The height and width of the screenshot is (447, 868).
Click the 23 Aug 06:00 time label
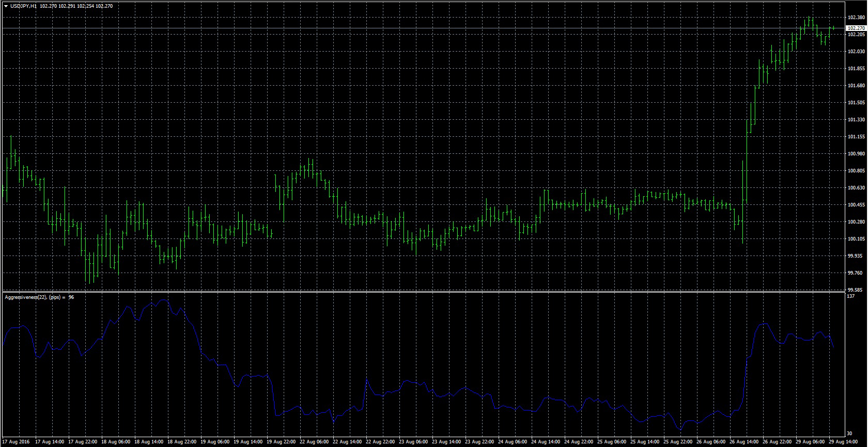coord(413,442)
